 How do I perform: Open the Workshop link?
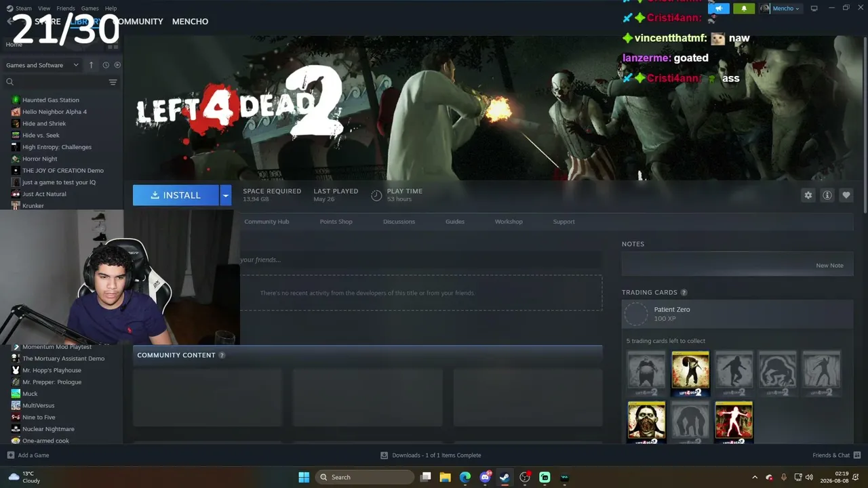point(509,222)
